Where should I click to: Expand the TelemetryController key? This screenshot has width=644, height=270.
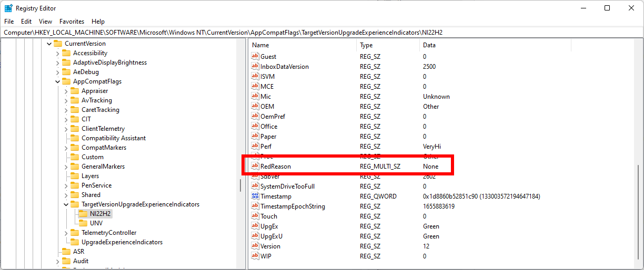[x=66, y=233]
